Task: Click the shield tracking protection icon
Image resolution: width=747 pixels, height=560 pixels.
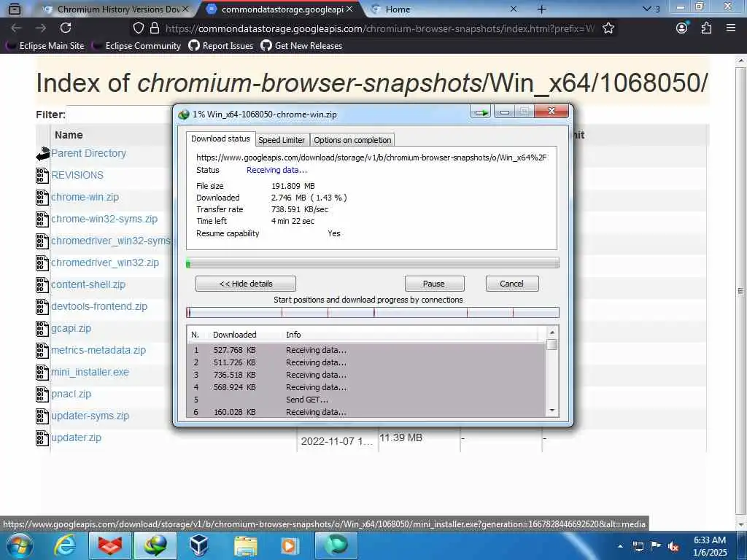Action: coord(138,28)
